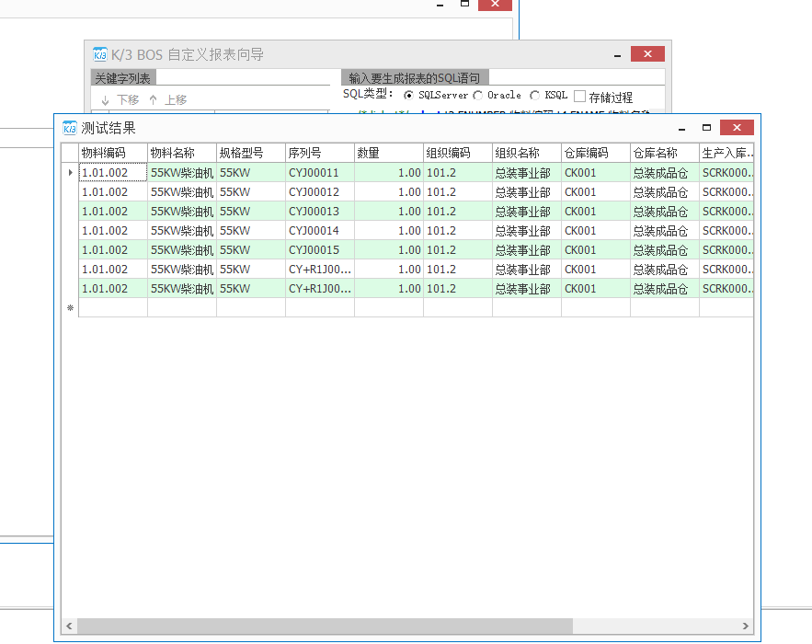Close the background main window
Screen dimensions: 812x644
[495, 5]
